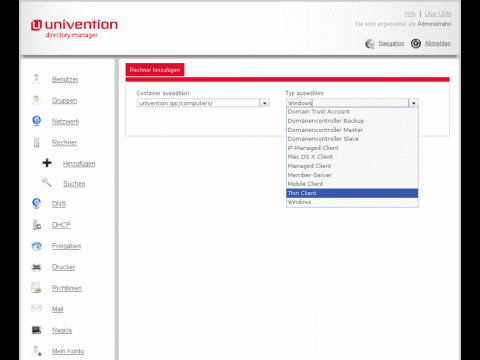The image size is (480, 360).
Task: Collapse the Typ auswählen dropdown arrow
Action: pos(413,103)
